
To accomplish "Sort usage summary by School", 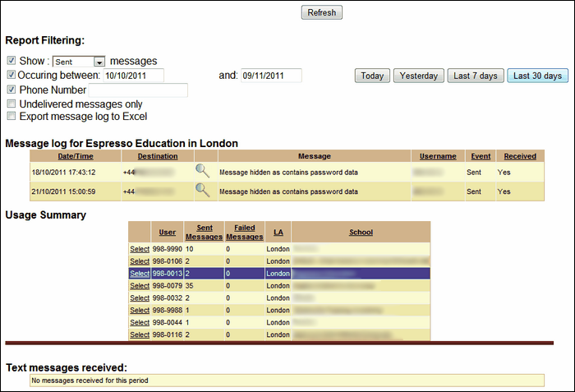I will (361, 233).
